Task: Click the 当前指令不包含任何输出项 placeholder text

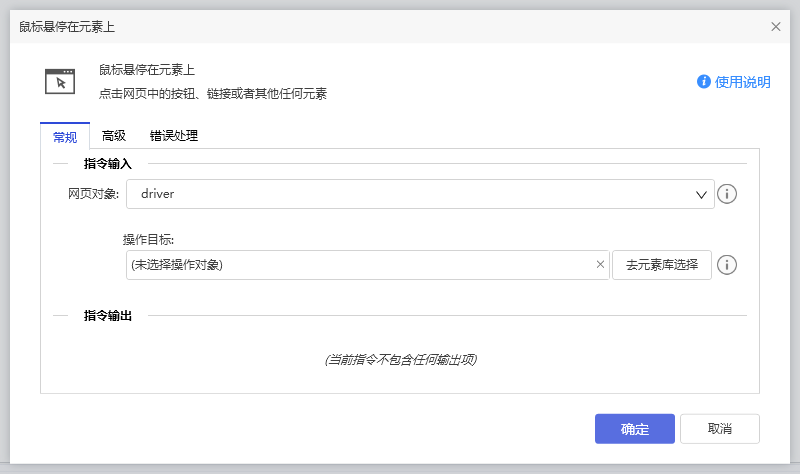Action: coord(400,359)
